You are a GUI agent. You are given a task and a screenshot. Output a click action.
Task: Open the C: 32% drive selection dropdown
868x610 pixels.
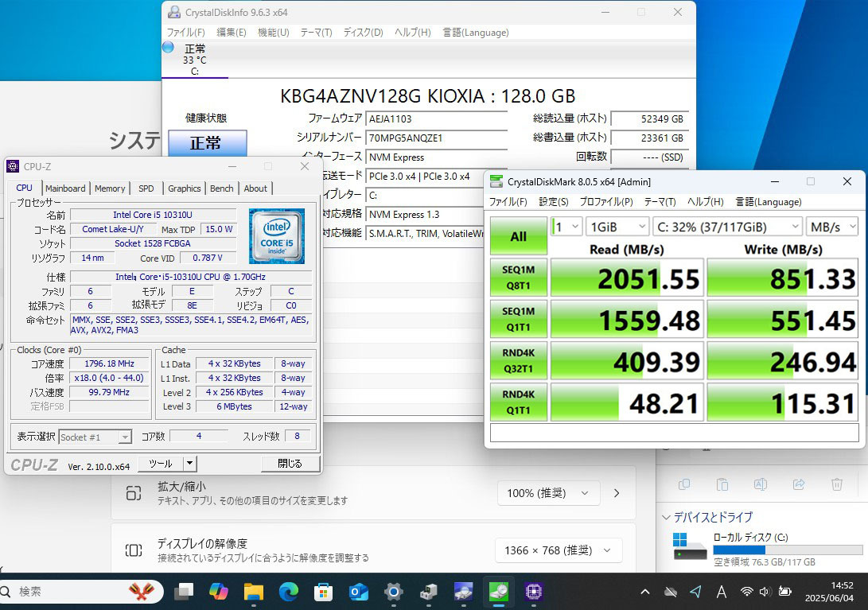click(x=727, y=227)
